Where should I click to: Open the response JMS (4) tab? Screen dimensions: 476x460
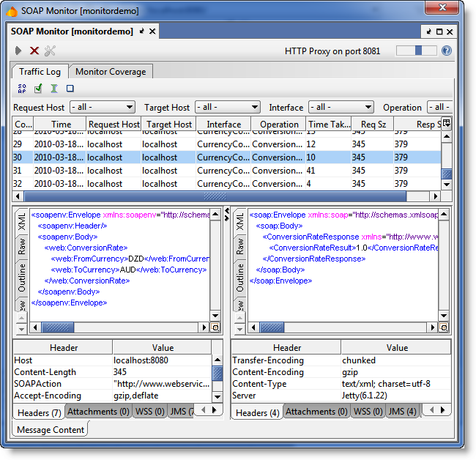coord(403,412)
